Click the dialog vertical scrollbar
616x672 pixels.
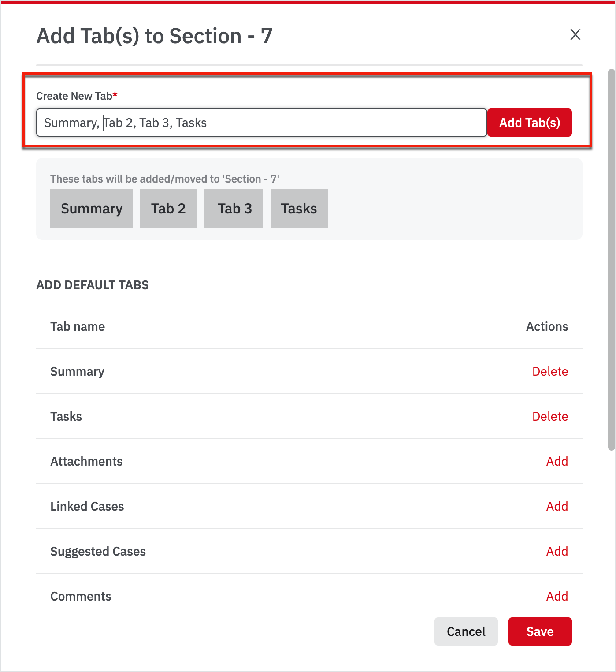[611, 259]
